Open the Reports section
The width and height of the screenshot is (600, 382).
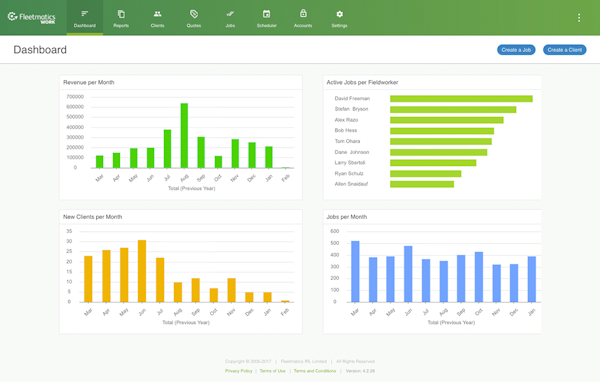coord(121,18)
